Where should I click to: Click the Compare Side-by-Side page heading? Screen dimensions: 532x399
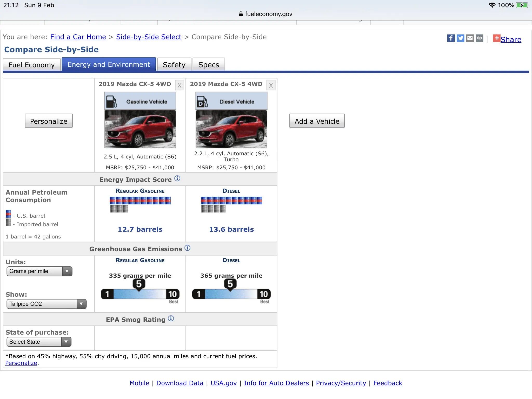(x=51, y=50)
